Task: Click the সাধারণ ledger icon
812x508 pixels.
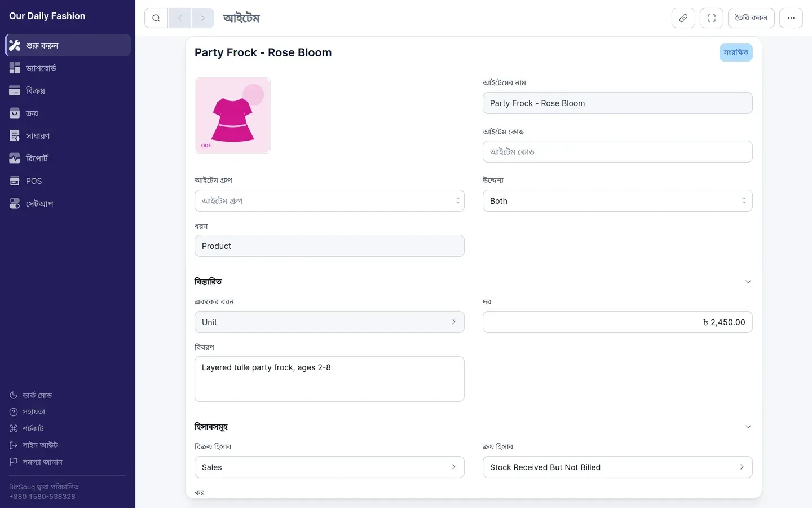Action: coord(15,135)
